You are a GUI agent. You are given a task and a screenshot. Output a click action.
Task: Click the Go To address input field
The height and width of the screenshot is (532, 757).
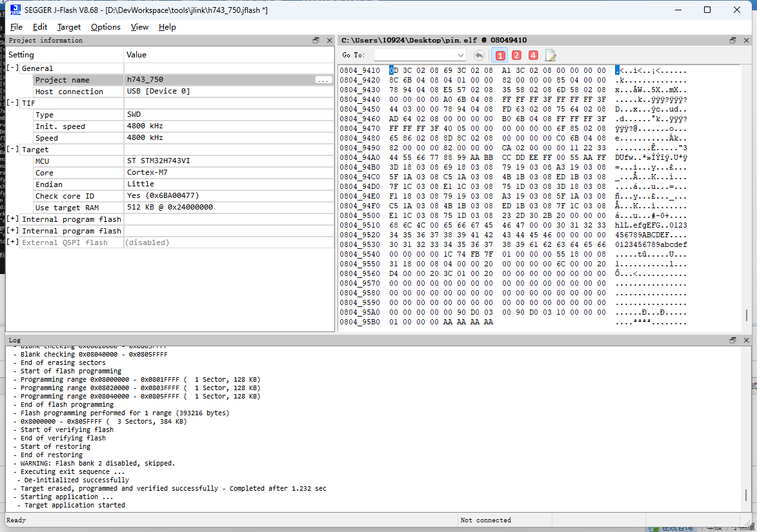click(x=413, y=55)
